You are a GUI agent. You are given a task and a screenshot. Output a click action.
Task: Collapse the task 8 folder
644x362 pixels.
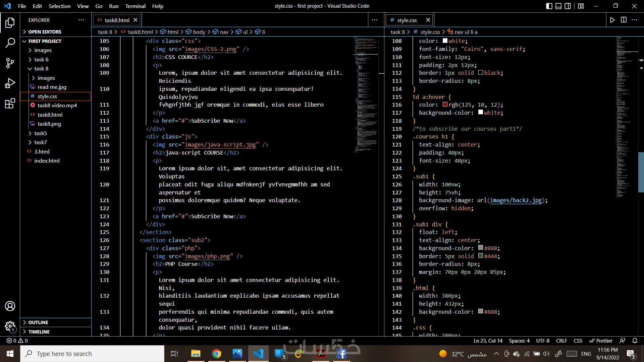pyautogui.click(x=41, y=68)
